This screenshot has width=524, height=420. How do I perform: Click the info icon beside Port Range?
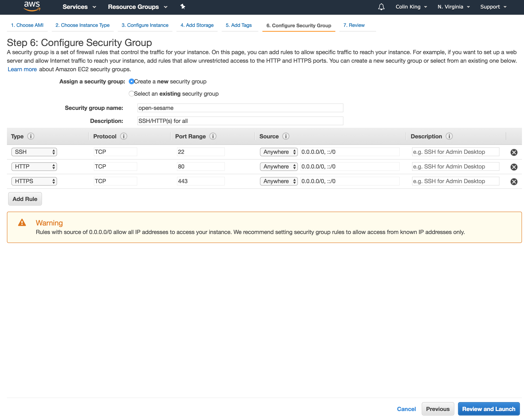213,136
